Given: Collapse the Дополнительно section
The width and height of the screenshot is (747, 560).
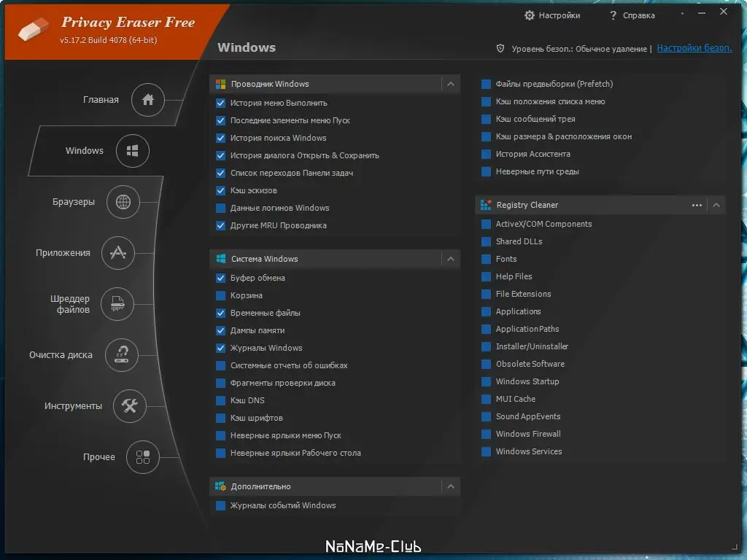Looking at the screenshot, I should pyautogui.click(x=451, y=486).
